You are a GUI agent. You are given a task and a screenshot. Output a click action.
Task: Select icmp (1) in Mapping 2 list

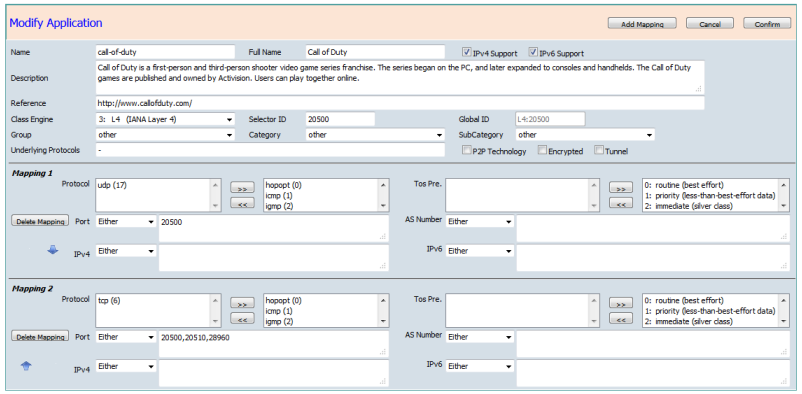tap(280, 311)
